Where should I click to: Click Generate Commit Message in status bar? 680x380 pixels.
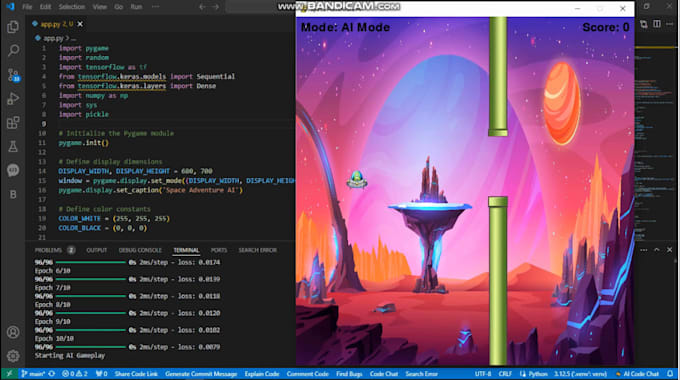pos(201,374)
